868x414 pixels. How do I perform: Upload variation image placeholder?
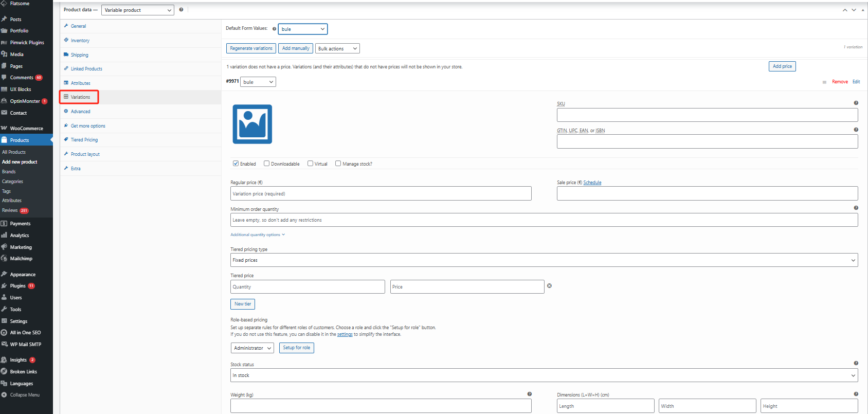[252, 124]
